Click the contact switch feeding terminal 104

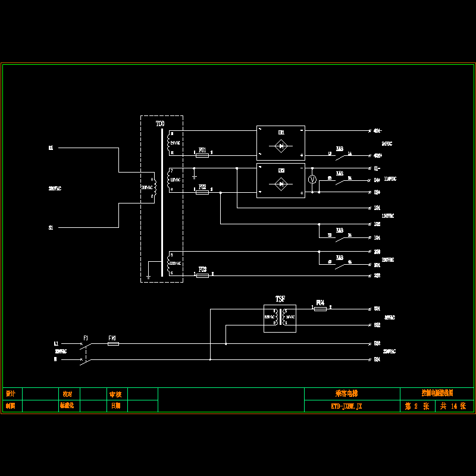pyautogui.click(x=340, y=239)
